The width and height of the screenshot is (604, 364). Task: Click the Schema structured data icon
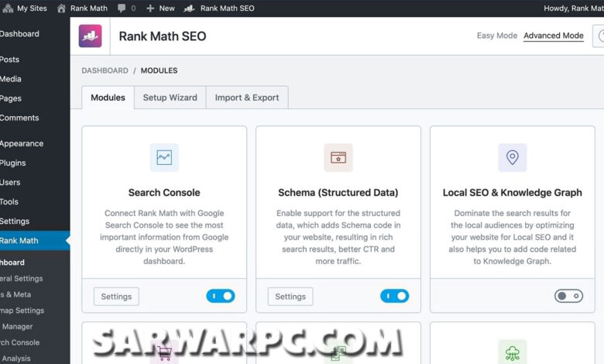(338, 157)
